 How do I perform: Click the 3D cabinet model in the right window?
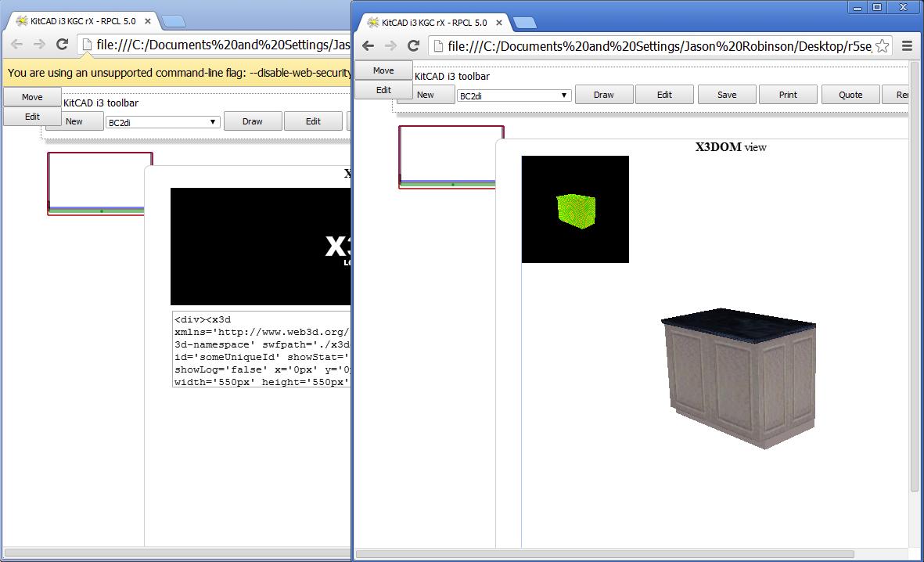point(739,377)
